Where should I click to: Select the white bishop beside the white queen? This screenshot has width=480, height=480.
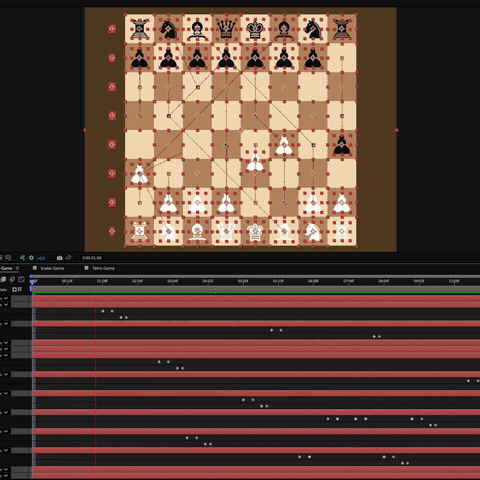(197, 231)
